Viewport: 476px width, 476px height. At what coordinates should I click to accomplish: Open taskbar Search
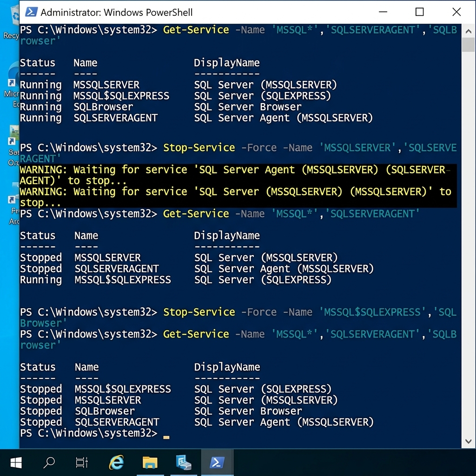click(49, 463)
